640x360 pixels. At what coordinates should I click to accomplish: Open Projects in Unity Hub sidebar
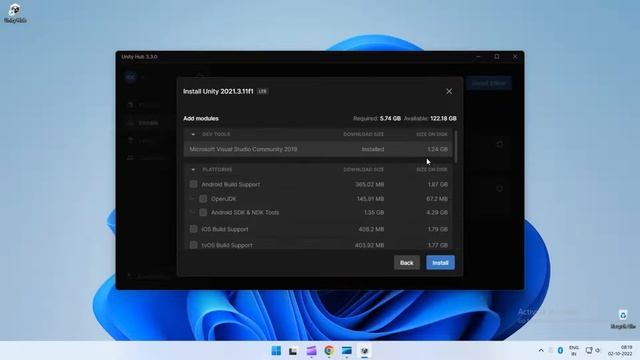[x=145, y=105]
